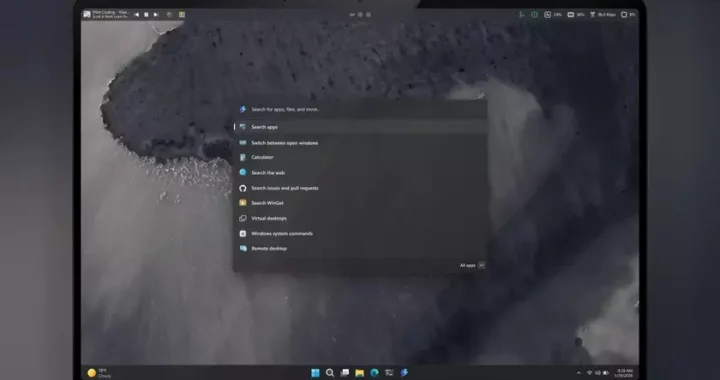This screenshot has height=380, width=720.
Task: Click the Search the web globe icon
Action: coord(243,173)
